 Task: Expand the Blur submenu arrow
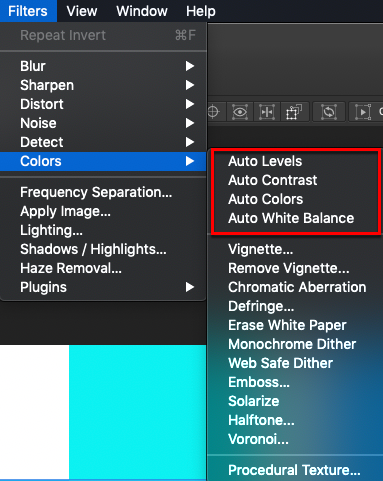click(190, 66)
